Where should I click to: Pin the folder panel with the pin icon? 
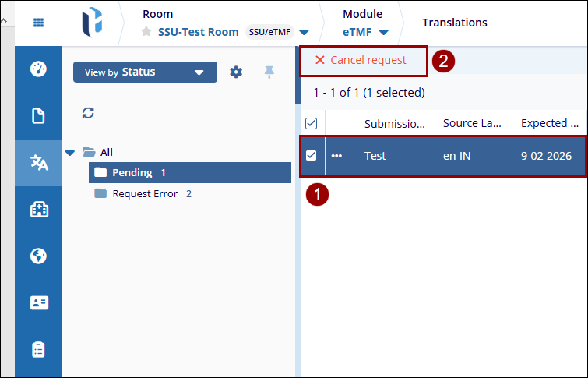[x=269, y=72]
